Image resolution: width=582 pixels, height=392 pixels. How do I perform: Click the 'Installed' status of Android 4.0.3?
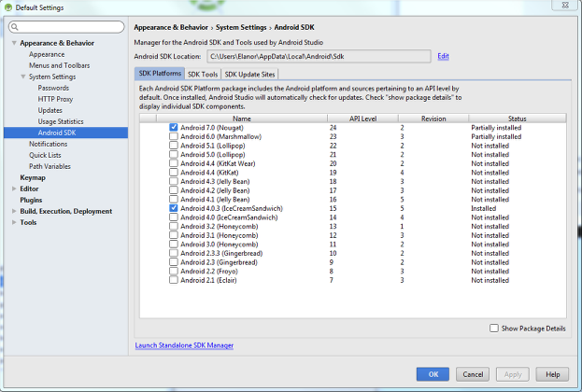click(x=483, y=208)
